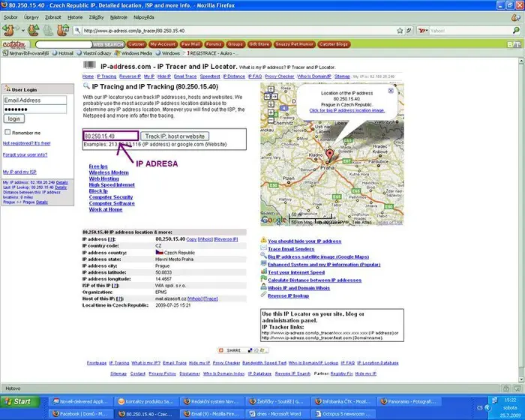Open the Nejnavštěvovanější bookmarks folder
Screen dimensions: 525x420
point(25,53)
